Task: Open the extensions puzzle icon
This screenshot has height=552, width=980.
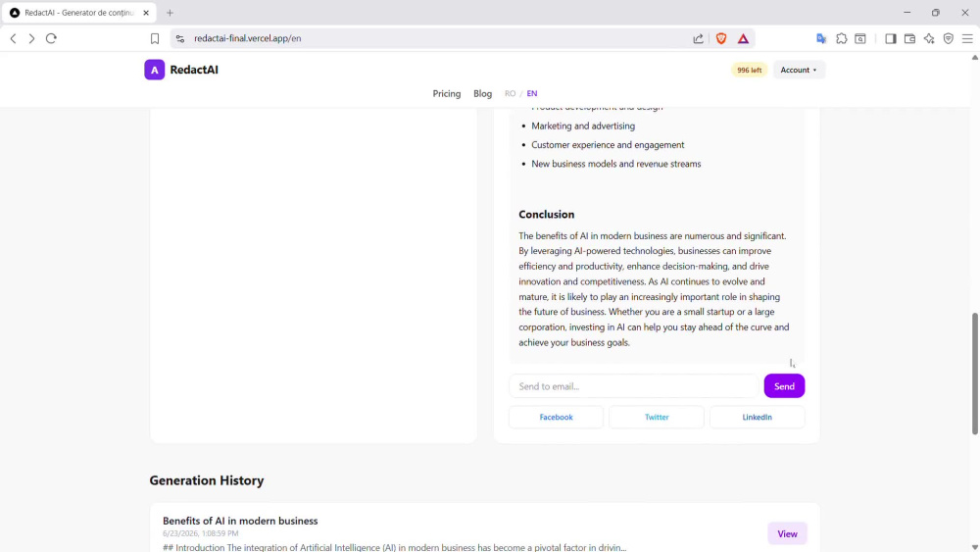Action: point(841,38)
